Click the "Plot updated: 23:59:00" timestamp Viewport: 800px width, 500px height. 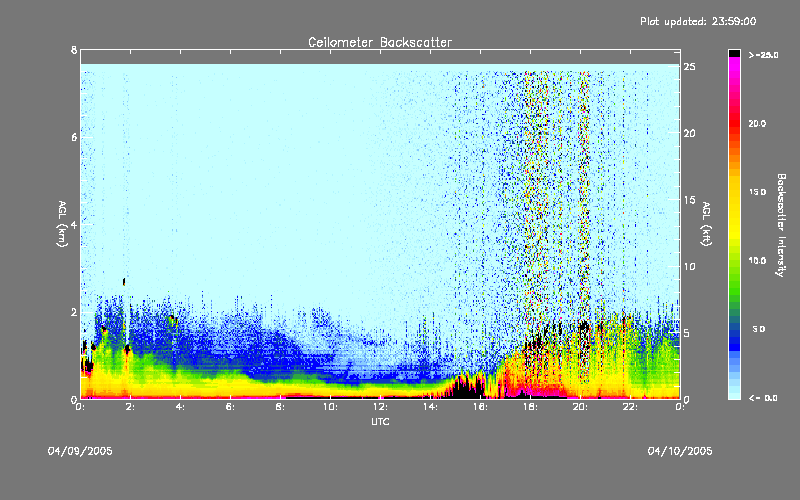coord(698,21)
